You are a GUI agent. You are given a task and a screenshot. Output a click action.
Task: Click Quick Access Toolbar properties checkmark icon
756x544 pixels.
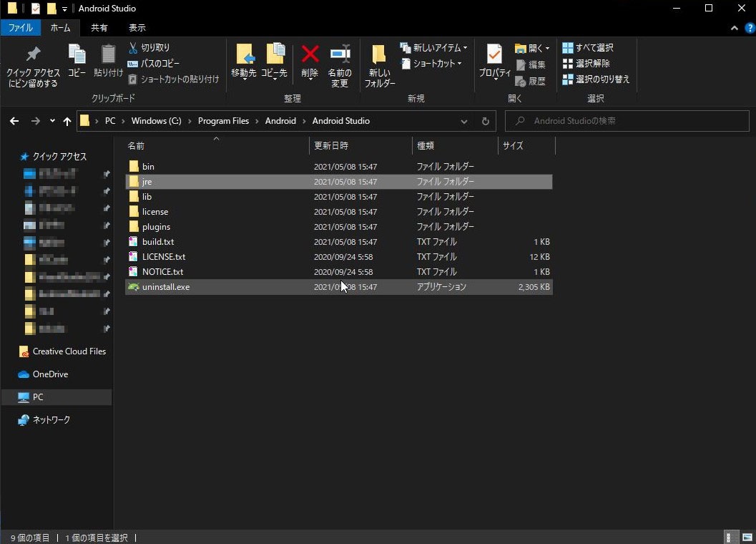[35, 8]
